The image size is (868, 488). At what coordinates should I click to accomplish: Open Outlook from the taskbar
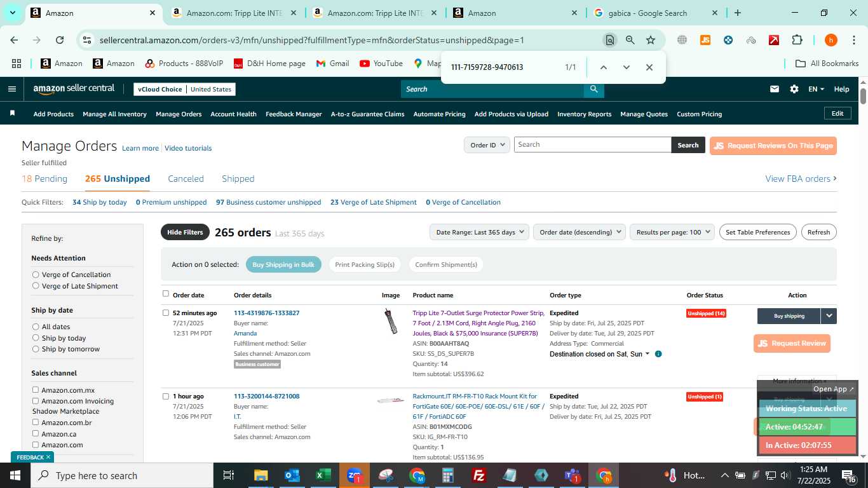click(292, 475)
